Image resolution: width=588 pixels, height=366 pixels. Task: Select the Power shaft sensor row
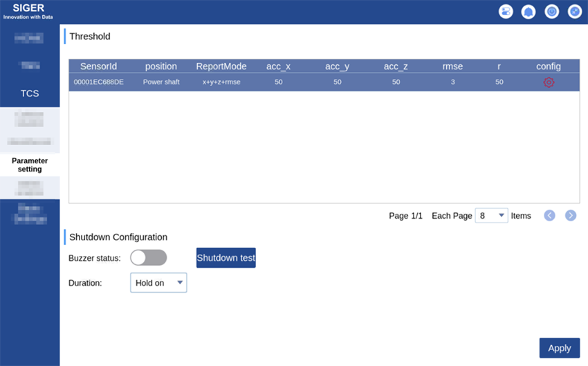pyautogui.click(x=160, y=82)
